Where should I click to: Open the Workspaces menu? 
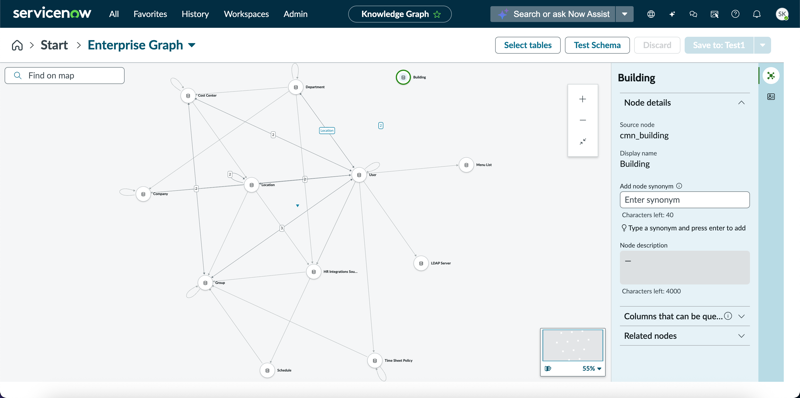pos(246,14)
